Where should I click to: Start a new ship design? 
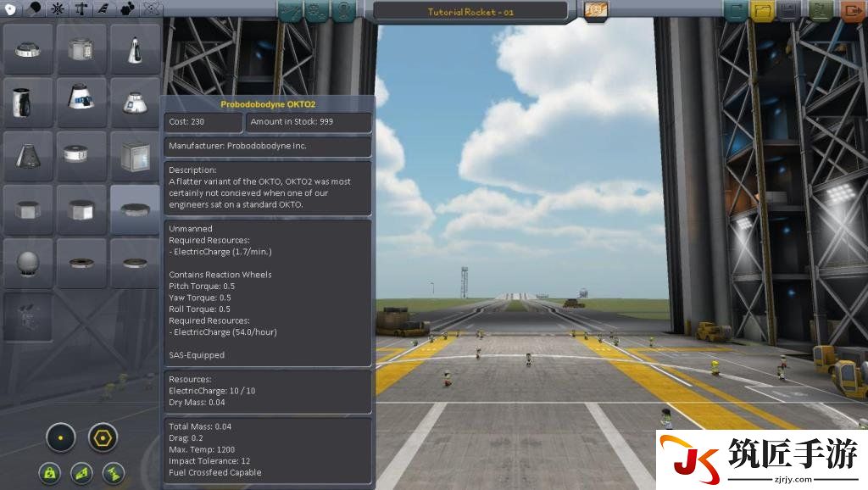point(736,10)
